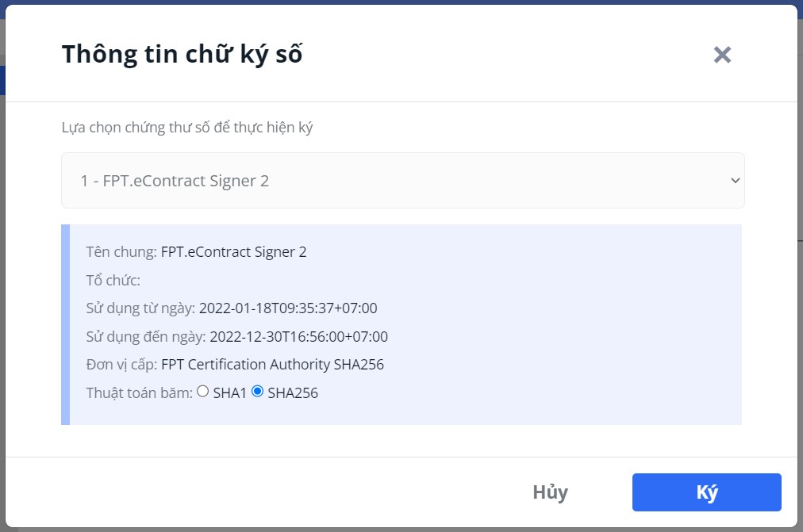This screenshot has height=532, width=803.
Task: Cancel signing with the Hủy button
Action: pos(551,492)
